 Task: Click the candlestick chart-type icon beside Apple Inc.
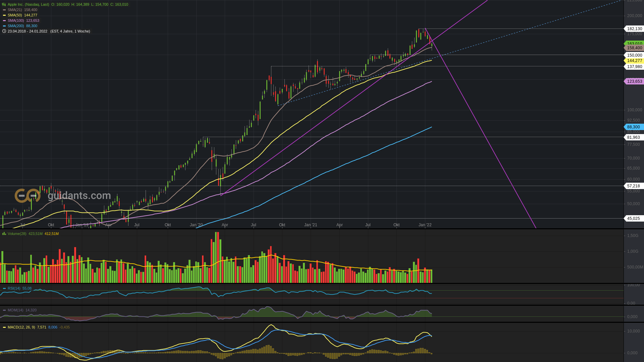[x=4, y=4]
